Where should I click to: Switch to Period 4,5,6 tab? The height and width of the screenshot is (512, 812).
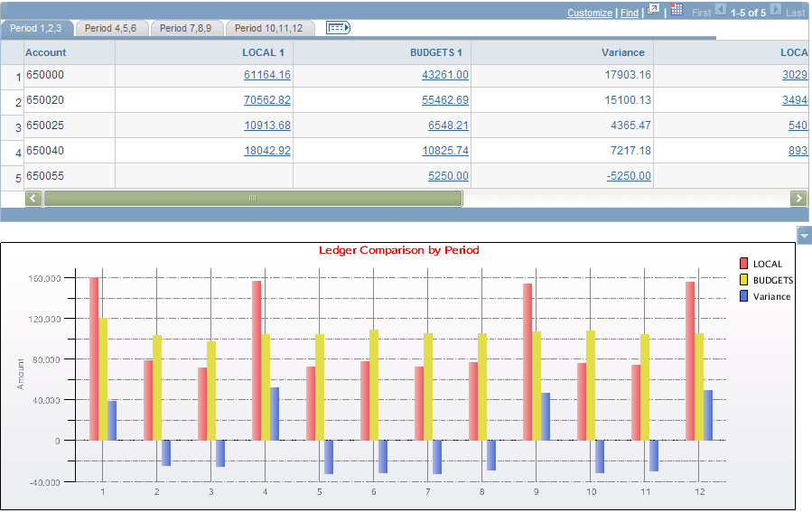point(111,29)
